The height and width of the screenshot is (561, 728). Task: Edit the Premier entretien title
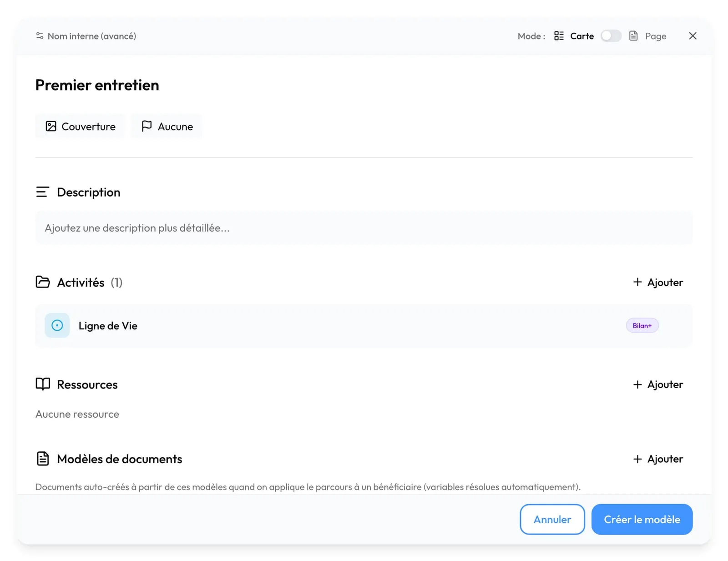[97, 85]
